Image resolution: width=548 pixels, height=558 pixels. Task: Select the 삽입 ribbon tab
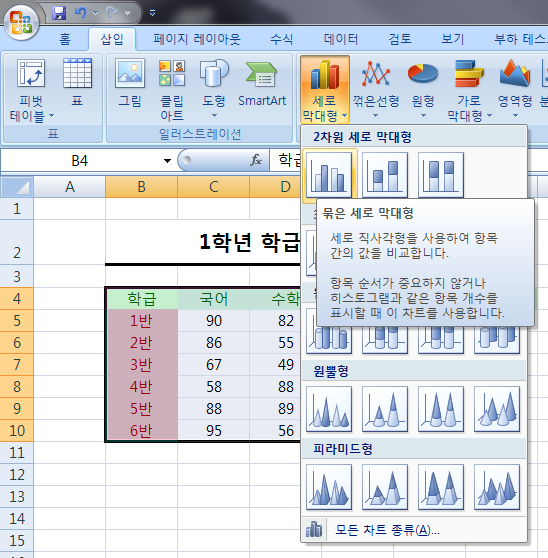coord(112,39)
